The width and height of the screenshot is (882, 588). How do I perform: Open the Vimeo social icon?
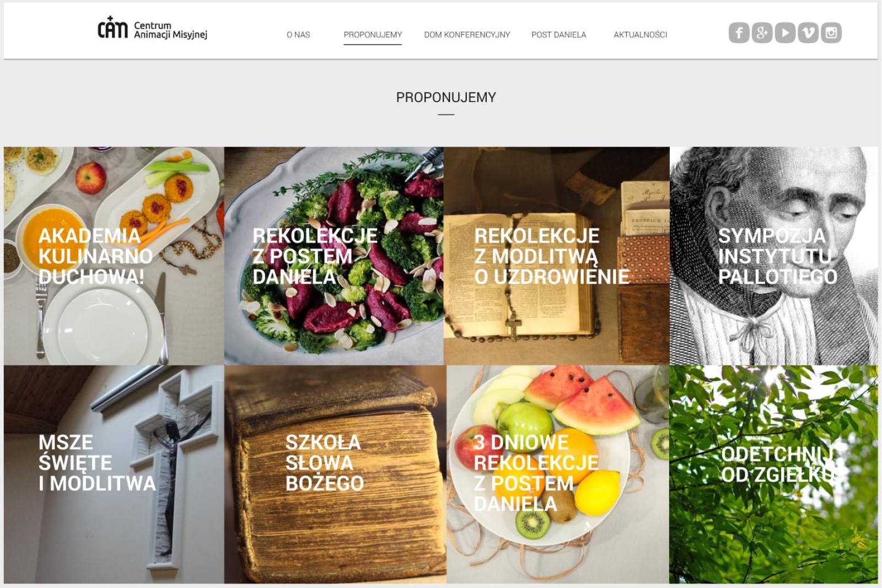pyautogui.click(x=808, y=33)
